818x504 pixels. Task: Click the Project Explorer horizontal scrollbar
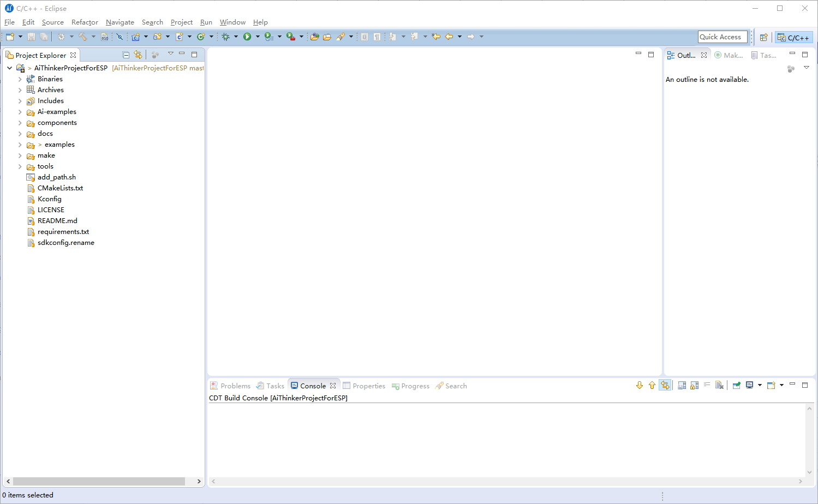click(x=98, y=481)
